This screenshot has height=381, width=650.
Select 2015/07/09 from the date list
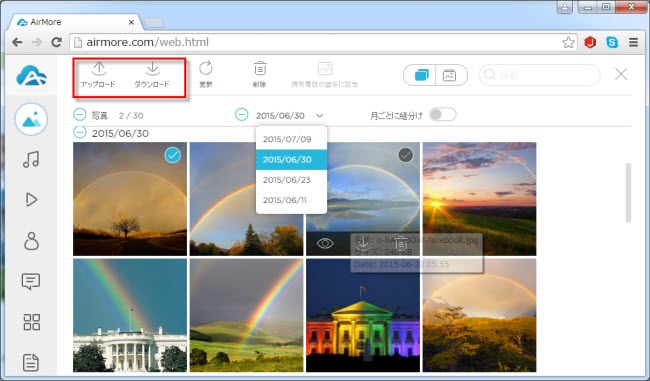(291, 139)
